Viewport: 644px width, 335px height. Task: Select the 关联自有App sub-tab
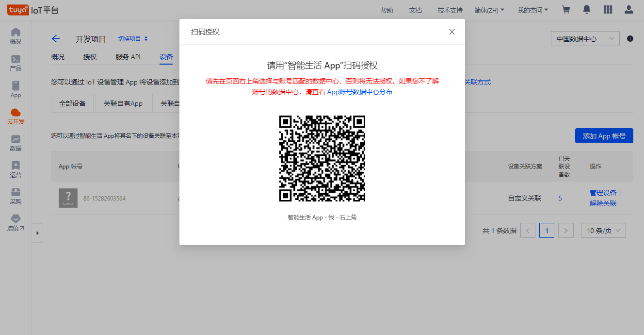click(123, 103)
